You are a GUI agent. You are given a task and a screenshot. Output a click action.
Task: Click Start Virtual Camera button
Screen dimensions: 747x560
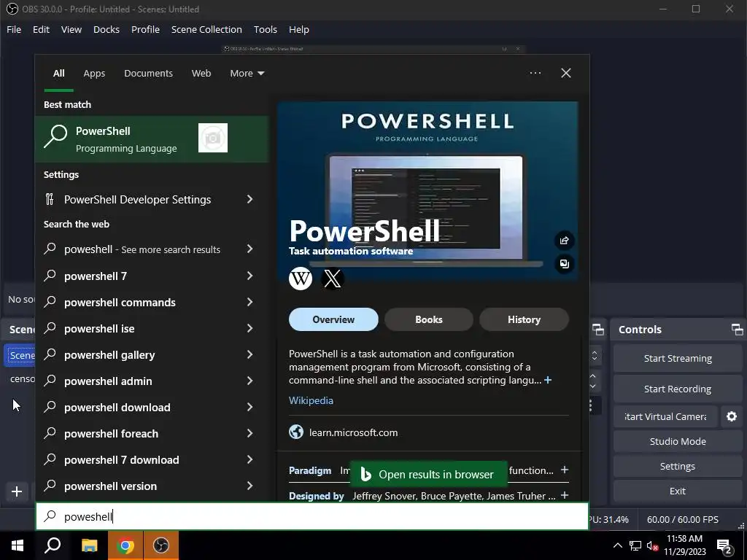pos(665,416)
